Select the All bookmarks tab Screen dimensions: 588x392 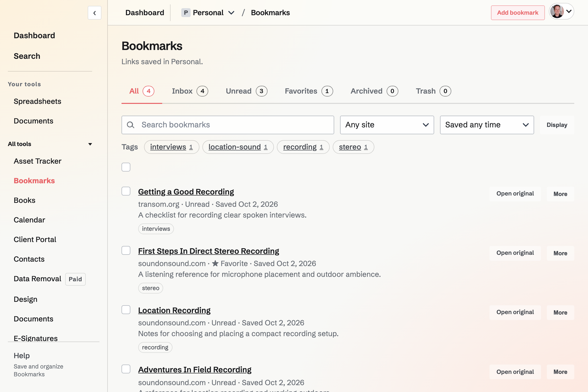click(x=142, y=91)
